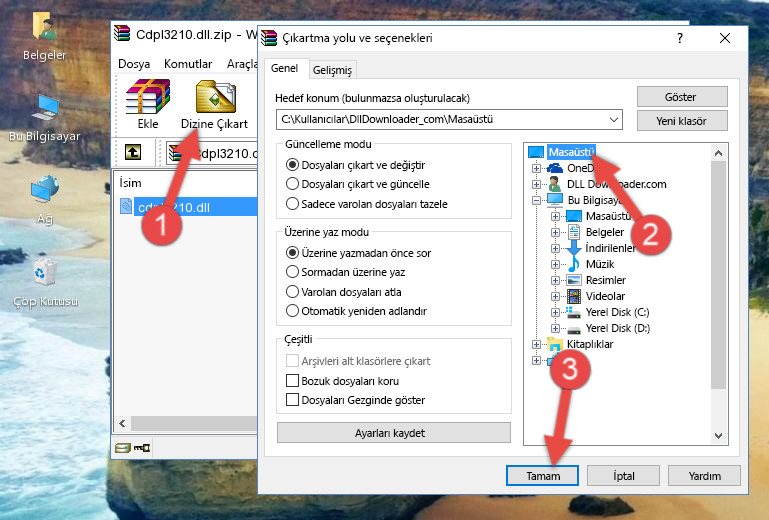This screenshot has width=769, height=520.
Task: Open the Hedef konum path dropdown
Action: coord(614,120)
